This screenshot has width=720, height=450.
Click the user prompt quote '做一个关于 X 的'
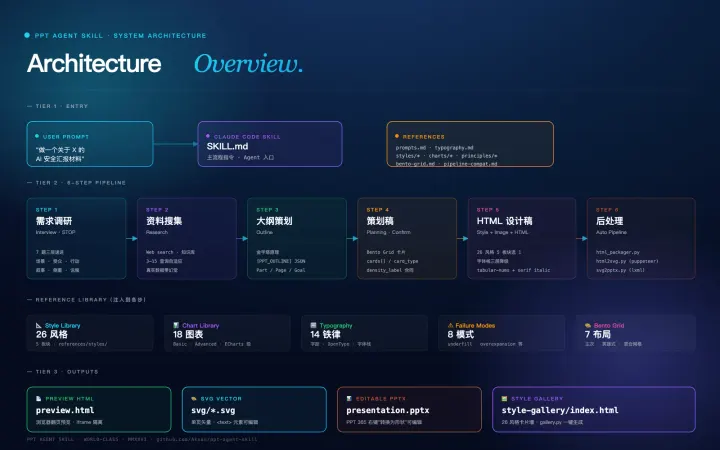point(60,150)
